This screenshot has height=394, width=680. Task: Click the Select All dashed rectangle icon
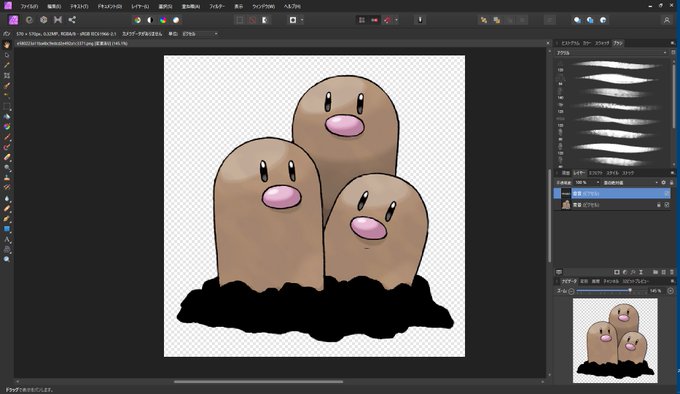(239, 20)
